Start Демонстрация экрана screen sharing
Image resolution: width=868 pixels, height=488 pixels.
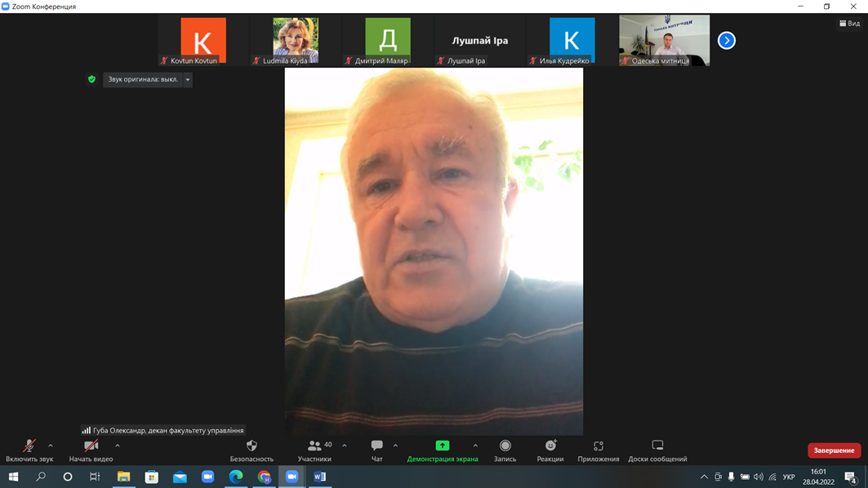(x=443, y=450)
